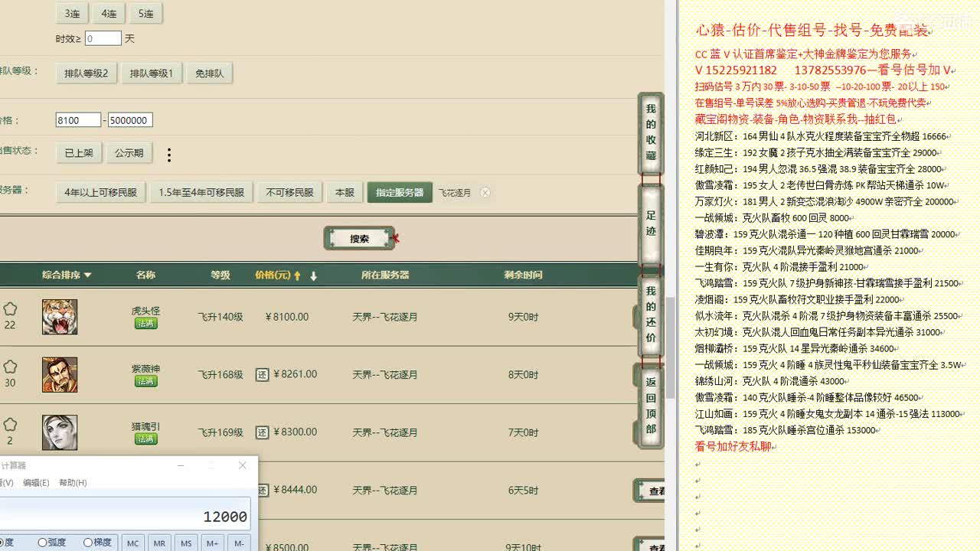Screen dimensions: 980x551
Task: Sort by 等级 column header
Action: [x=220, y=275]
